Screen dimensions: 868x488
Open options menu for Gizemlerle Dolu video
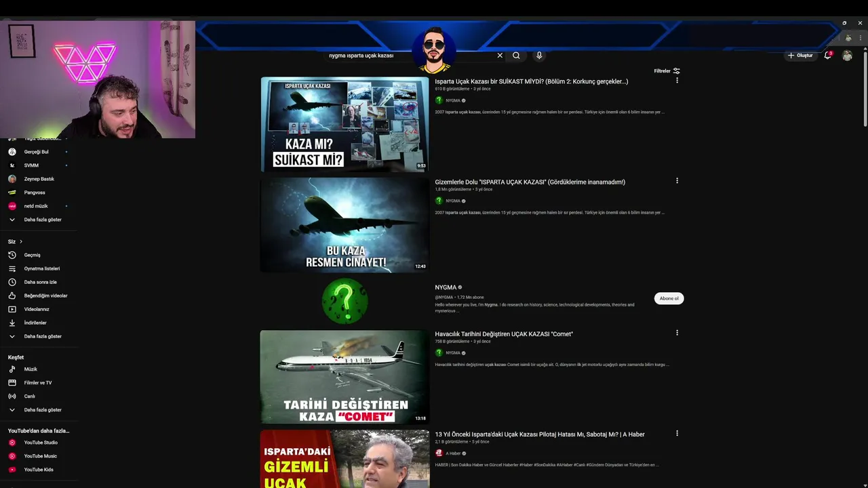(x=677, y=181)
